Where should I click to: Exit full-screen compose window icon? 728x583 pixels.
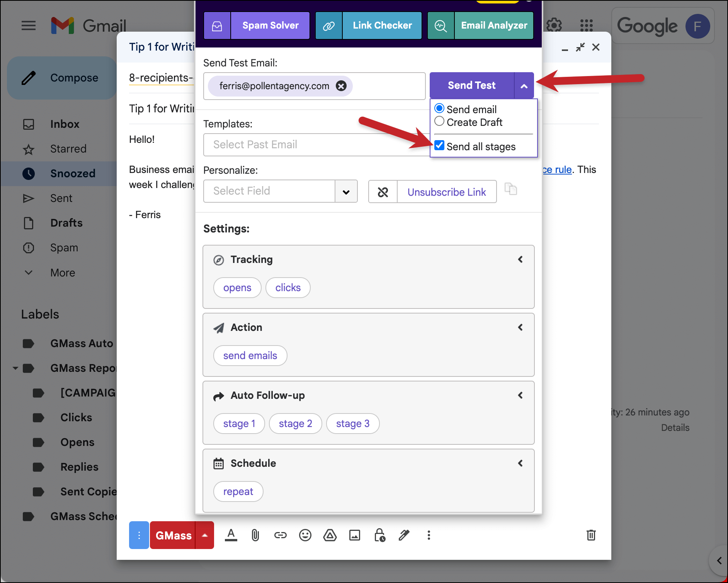[x=580, y=47]
